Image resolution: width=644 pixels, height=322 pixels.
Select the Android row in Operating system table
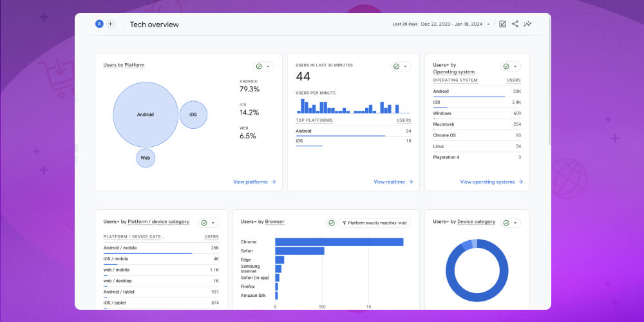(x=477, y=91)
